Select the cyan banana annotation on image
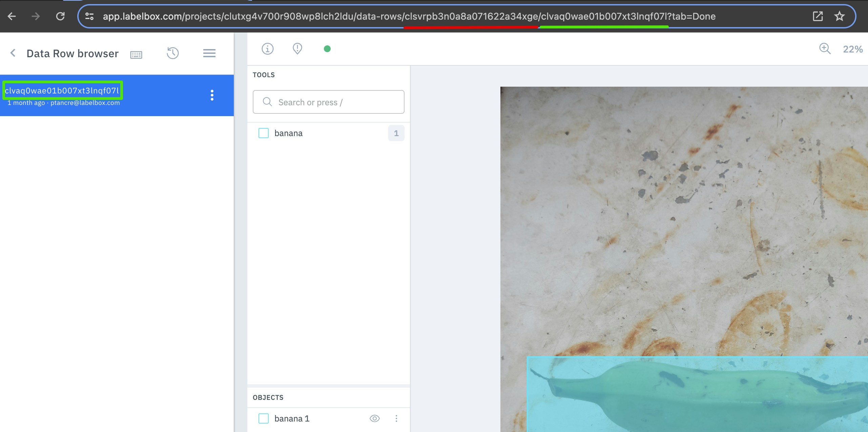 click(x=697, y=394)
